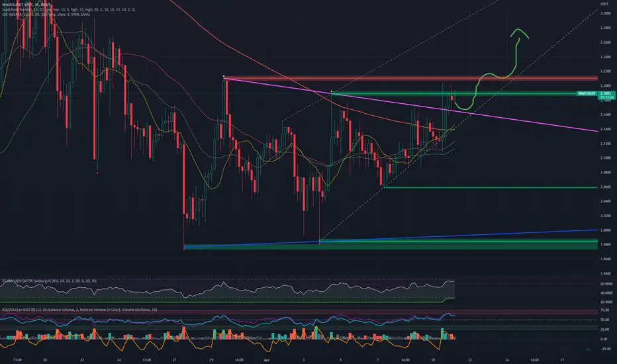
Task: Click the Apr label on time axis
Action: coord(267,359)
